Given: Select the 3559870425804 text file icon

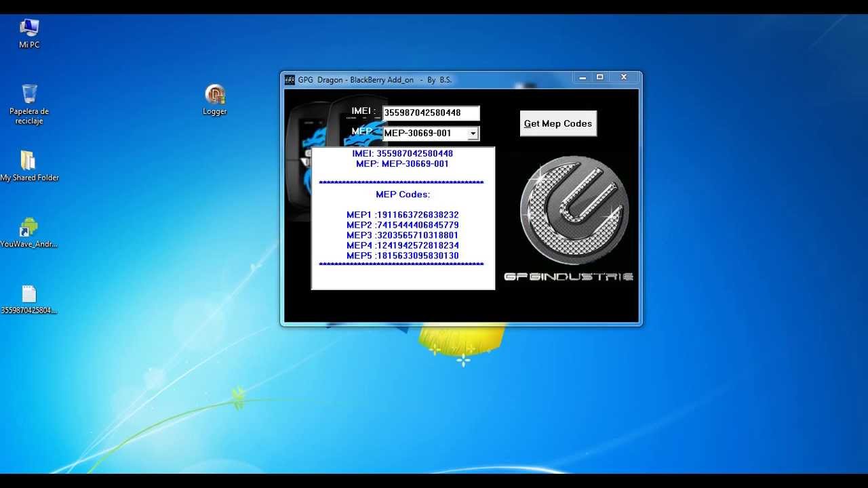Looking at the screenshot, I should pyautogui.click(x=29, y=299).
